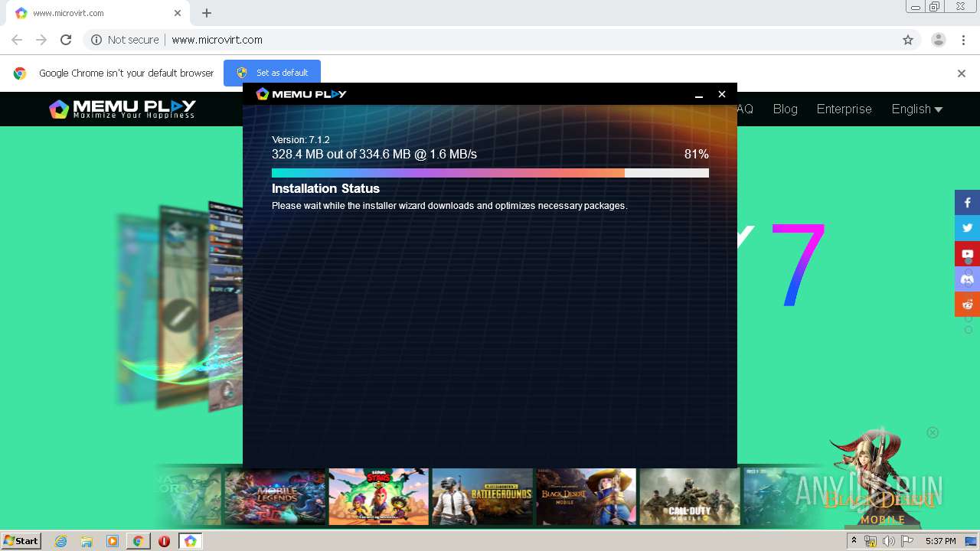Screen dimensions: 980x551
Task: Open the Action Center flag icon
Action: coord(907,541)
